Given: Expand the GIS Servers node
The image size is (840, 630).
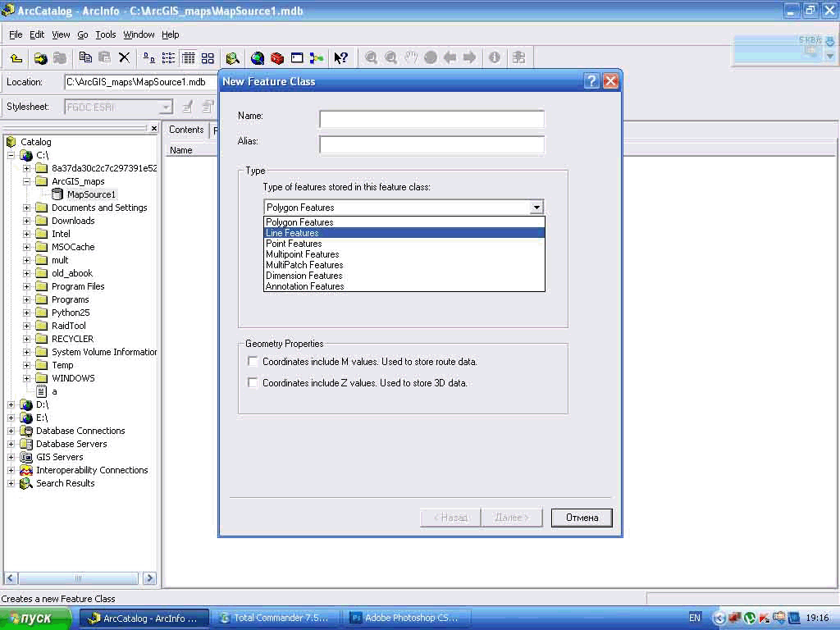Looking at the screenshot, I should [x=11, y=458].
